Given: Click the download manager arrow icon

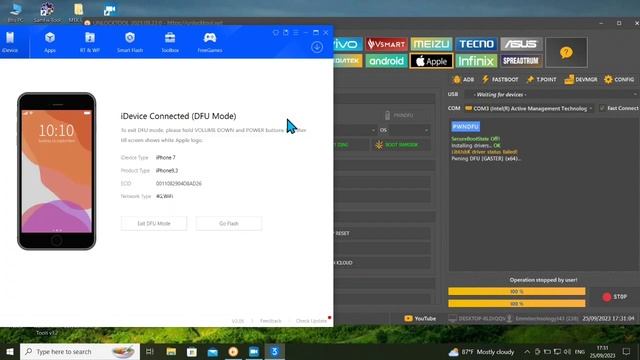Looking at the screenshot, I should pyautogui.click(x=317, y=47).
